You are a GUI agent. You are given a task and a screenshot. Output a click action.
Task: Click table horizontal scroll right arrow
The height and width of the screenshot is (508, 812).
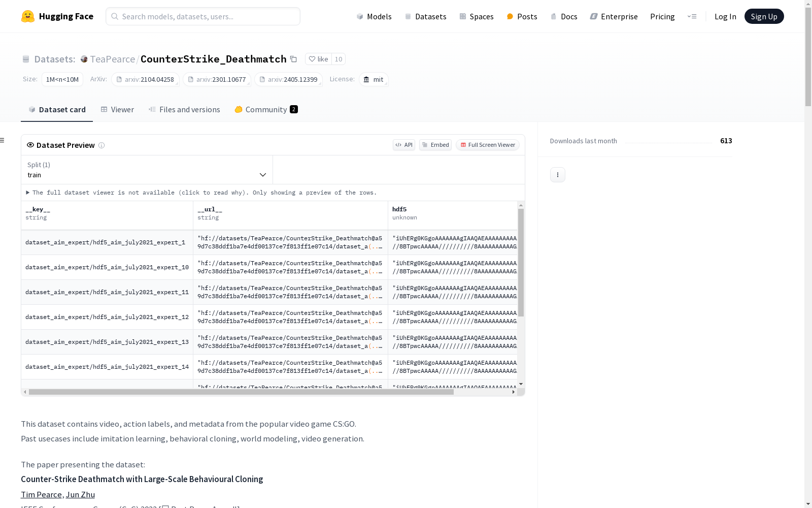click(514, 392)
